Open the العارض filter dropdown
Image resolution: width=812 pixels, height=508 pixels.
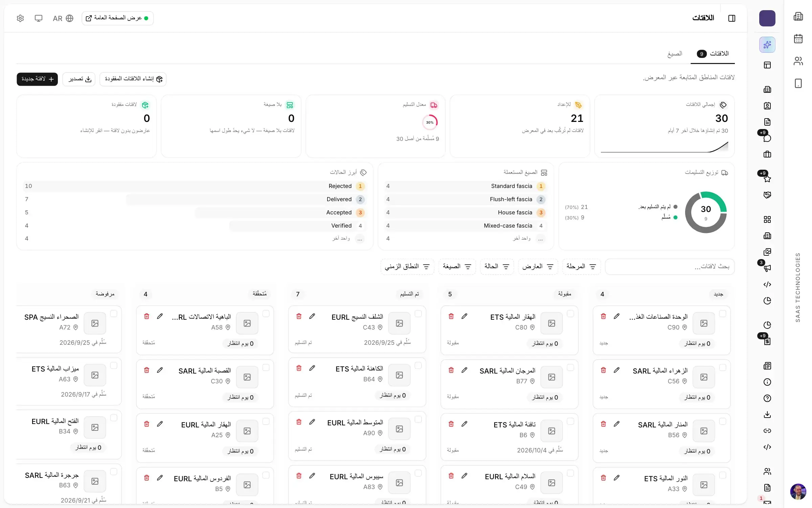[538, 267]
